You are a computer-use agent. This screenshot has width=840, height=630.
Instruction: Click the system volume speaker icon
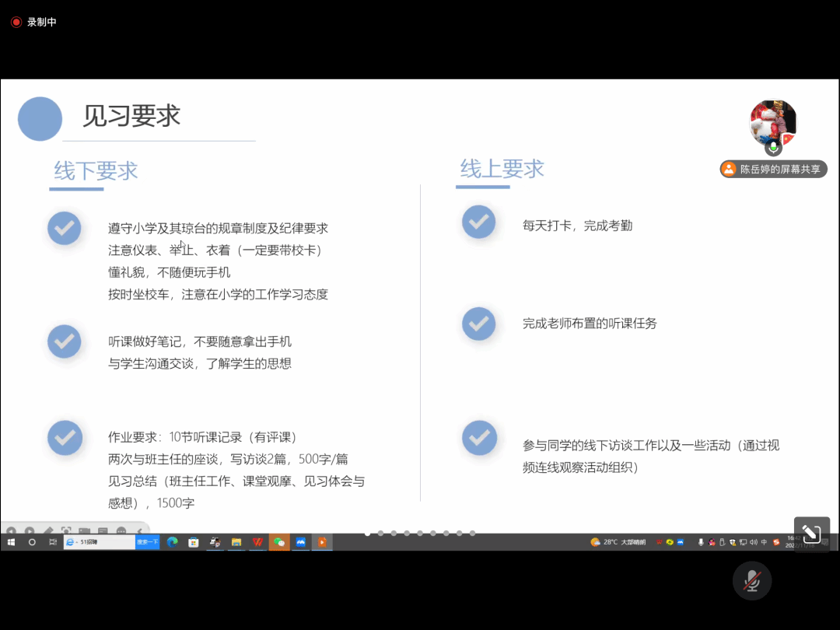(753, 542)
